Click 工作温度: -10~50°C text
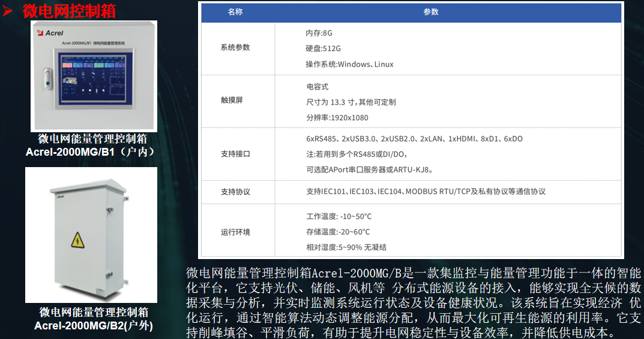This screenshot has width=644, height=339. (339, 216)
